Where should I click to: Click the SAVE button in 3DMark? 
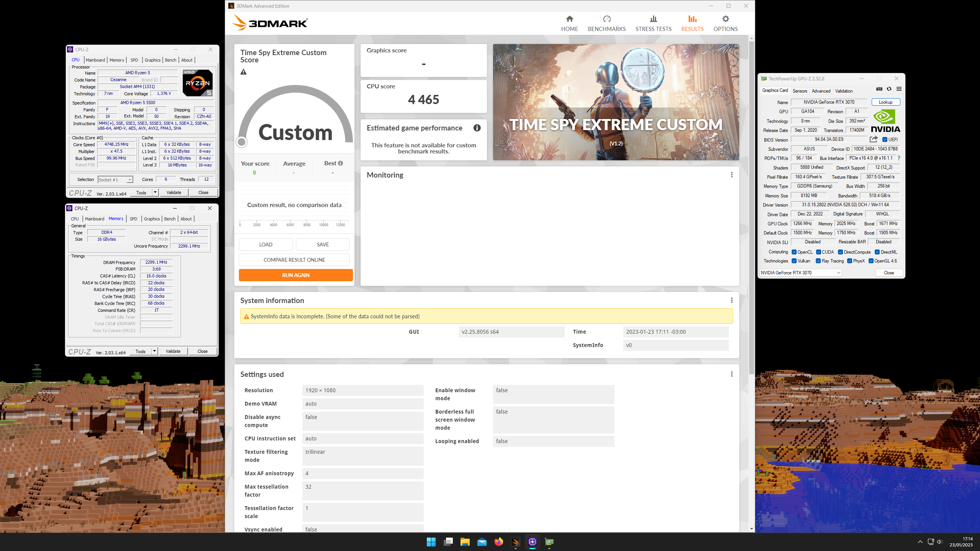(x=323, y=245)
